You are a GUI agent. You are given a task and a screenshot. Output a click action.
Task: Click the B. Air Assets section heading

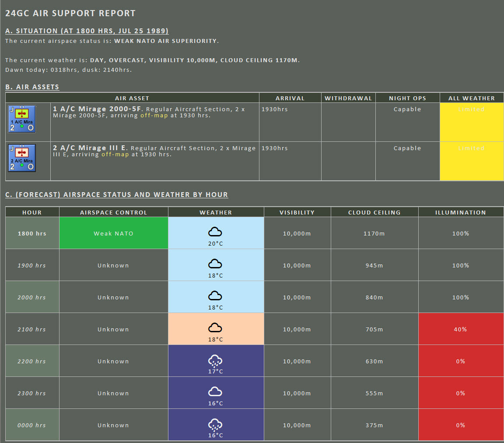[32, 87]
